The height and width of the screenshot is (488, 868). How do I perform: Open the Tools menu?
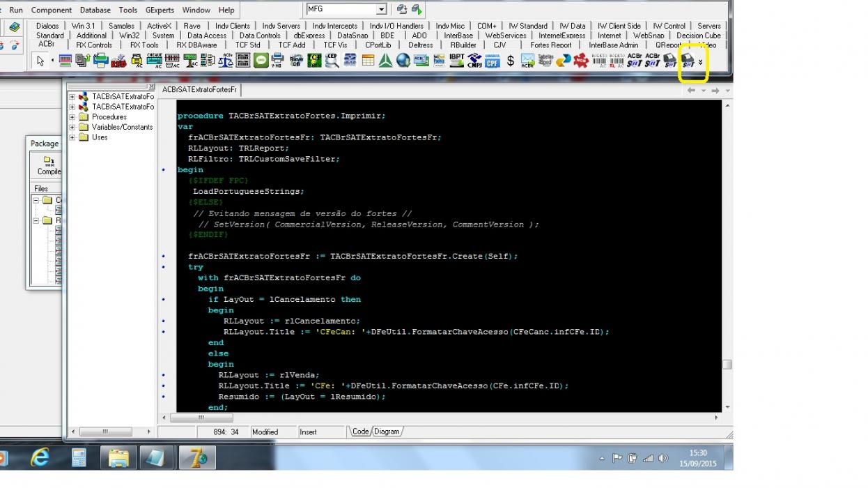128,10
